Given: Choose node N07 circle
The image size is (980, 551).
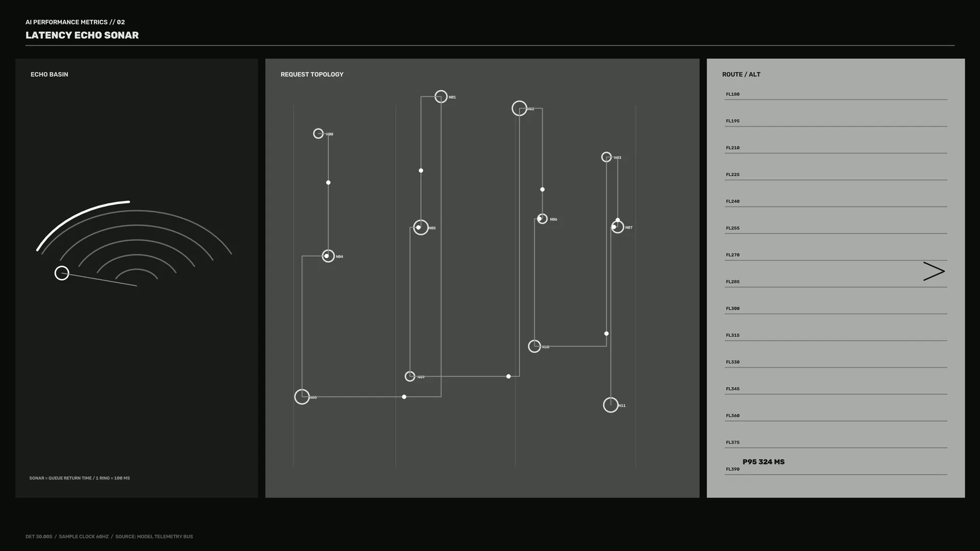Looking at the screenshot, I should [x=618, y=227].
